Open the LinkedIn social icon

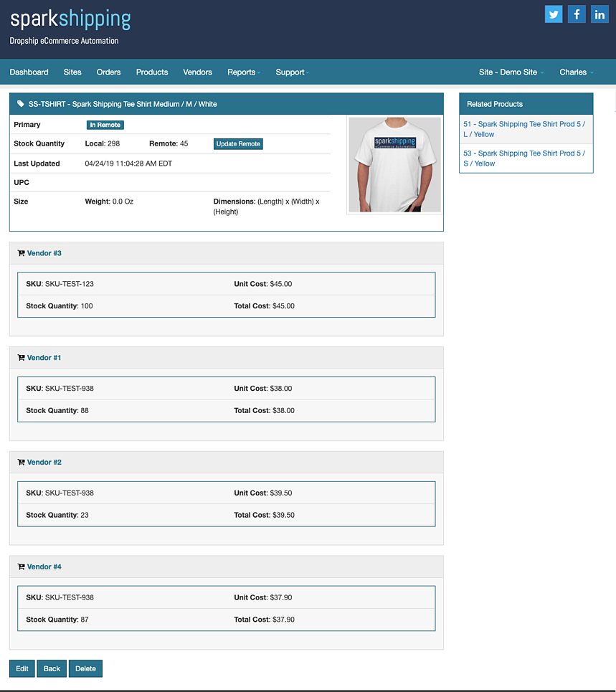(600, 14)
